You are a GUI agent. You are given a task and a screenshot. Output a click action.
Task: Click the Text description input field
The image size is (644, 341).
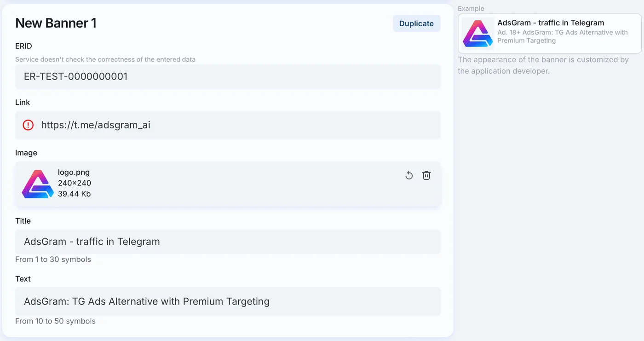pyautogui.click(x=228, y=301)
